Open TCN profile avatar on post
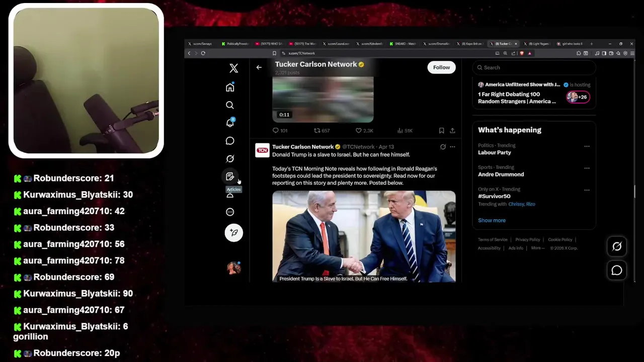This screenshot has height=362, width=644. tap(262, 150)
